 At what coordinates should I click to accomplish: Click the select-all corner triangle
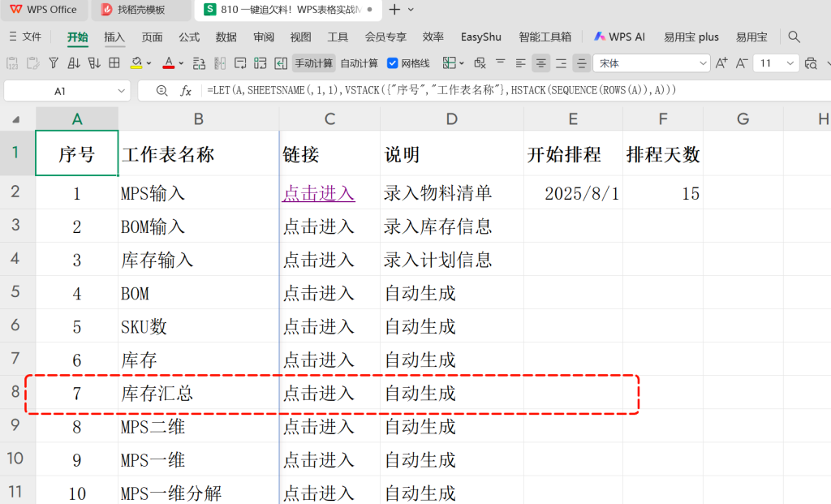click(16, 120)
